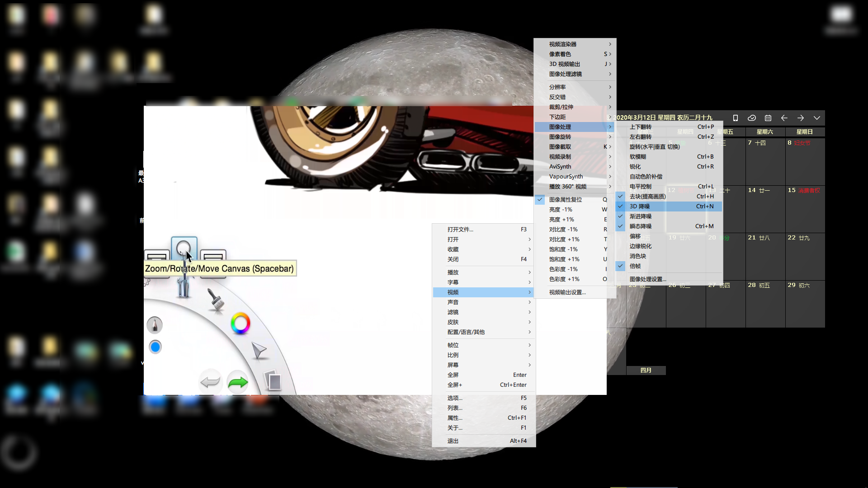This screenshot has height=488, width=868.
Task: Select 锐化 menu entry
Action: tap(669, 167)
